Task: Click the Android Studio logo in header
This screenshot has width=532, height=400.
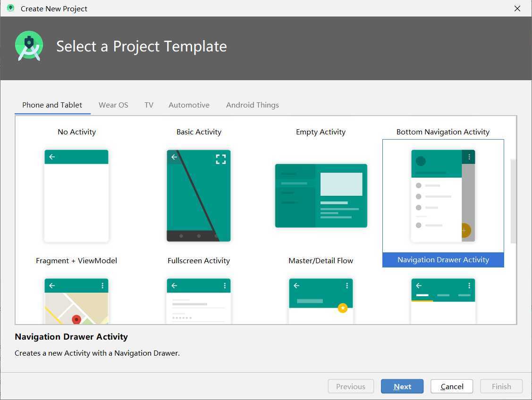Action: 29,46
